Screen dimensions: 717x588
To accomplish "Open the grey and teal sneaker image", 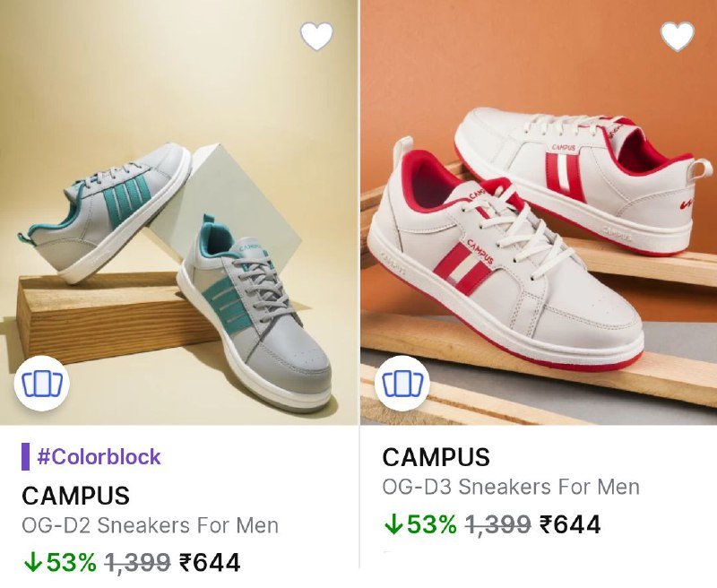I will click(178, 212).
